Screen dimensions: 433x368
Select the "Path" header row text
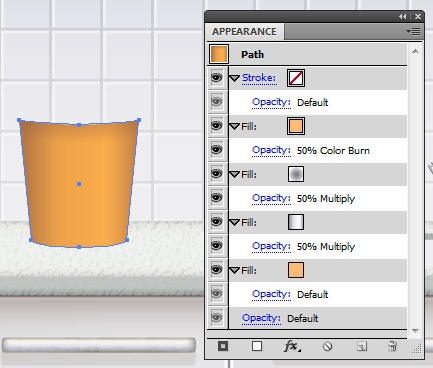point(252,54)
